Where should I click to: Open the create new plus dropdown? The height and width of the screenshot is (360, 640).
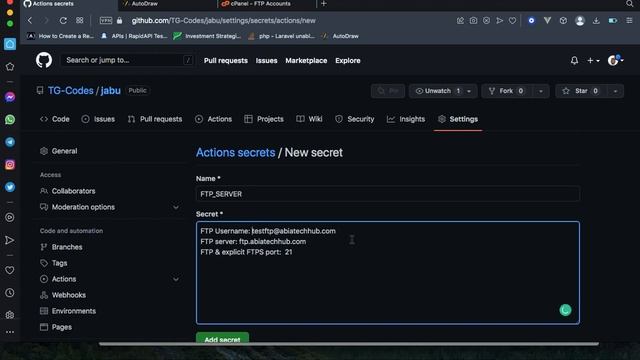[593, 60]
